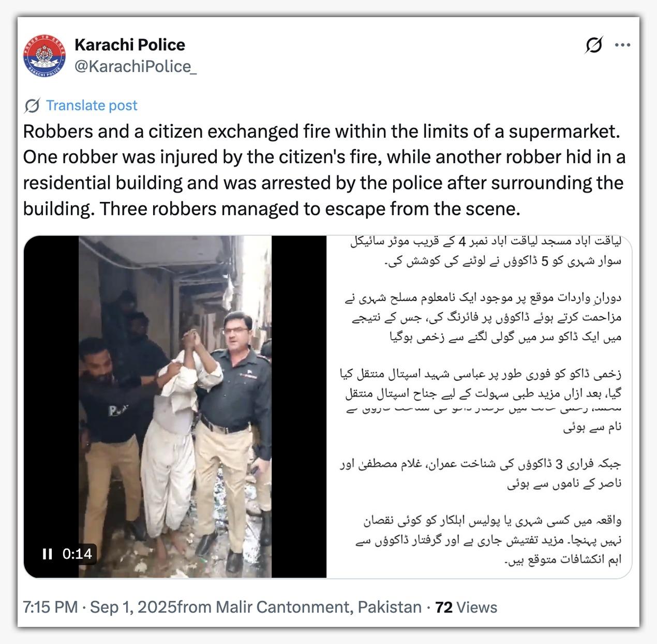The image size is (657, 644).
Task: Click the tweet text about robbers
Action: tap(324, 170)
